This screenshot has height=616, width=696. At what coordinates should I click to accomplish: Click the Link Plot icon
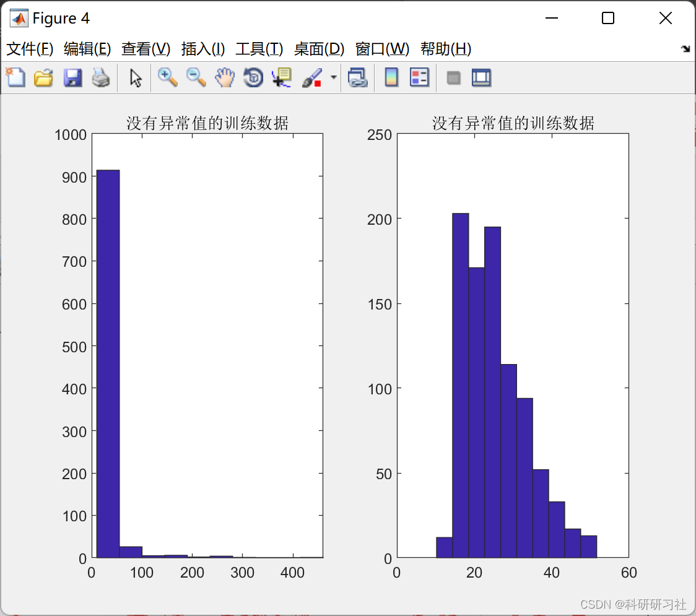(358, 77)
